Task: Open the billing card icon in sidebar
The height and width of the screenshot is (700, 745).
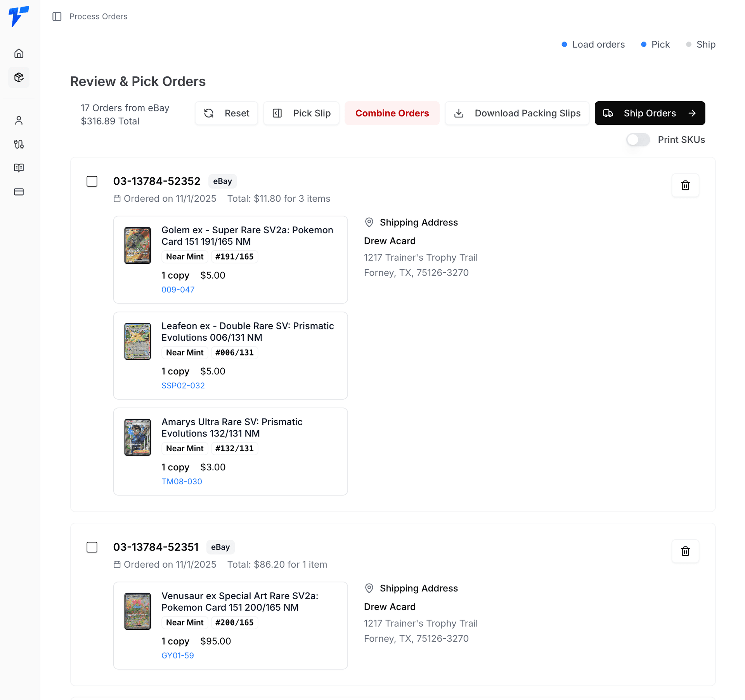Action: (19, 192)
